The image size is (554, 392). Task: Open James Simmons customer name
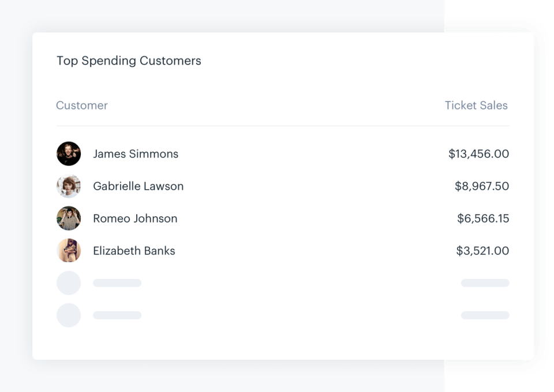click(x=136, y=154)
